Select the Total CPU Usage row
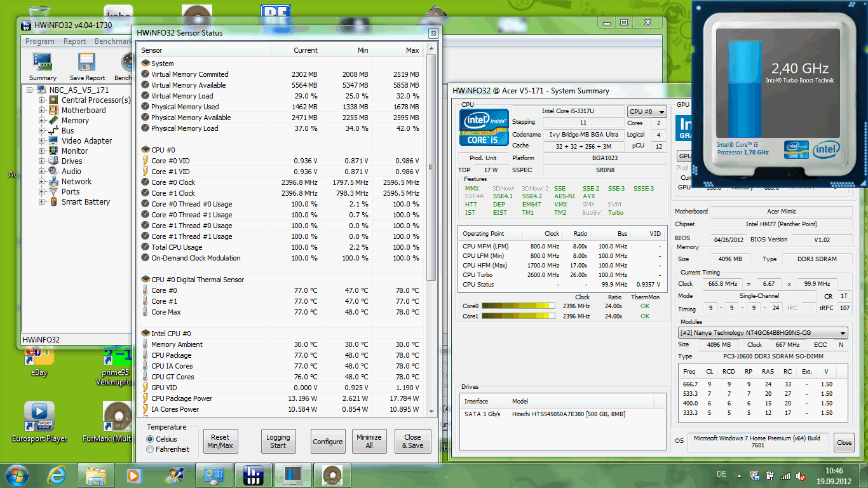Screen dimensions: 868x488 click(x=281, y=247)
